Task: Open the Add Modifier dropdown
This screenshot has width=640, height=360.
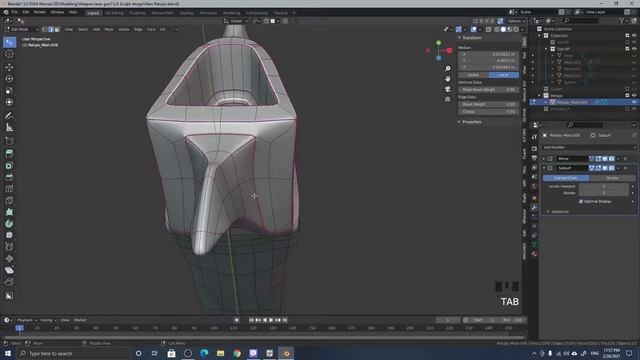Action: tap(589, 147)
